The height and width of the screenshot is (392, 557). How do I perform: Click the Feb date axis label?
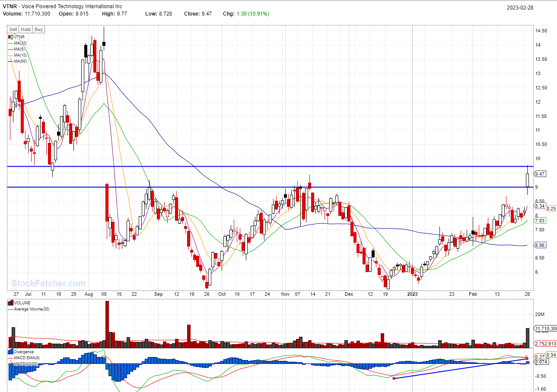[473, 294]
